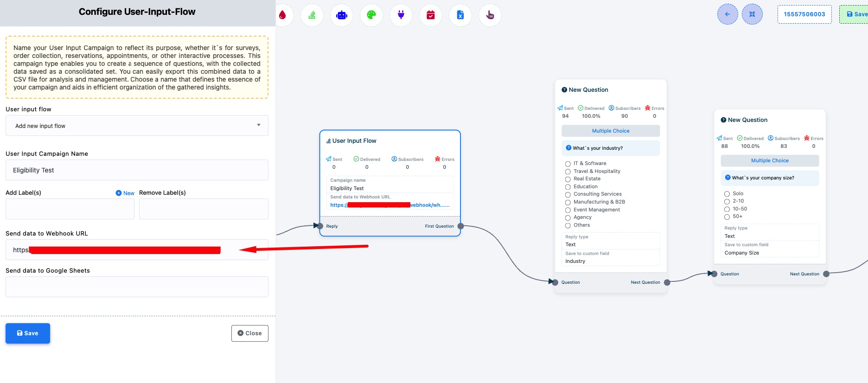Click the webhook URL link in User Input Flow node
This screenshot has width=868, height=383.
click(x=390, y=205)
